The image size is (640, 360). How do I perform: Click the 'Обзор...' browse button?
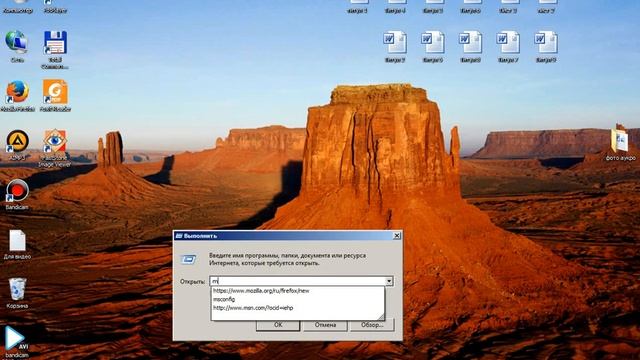tap(372, 325)
